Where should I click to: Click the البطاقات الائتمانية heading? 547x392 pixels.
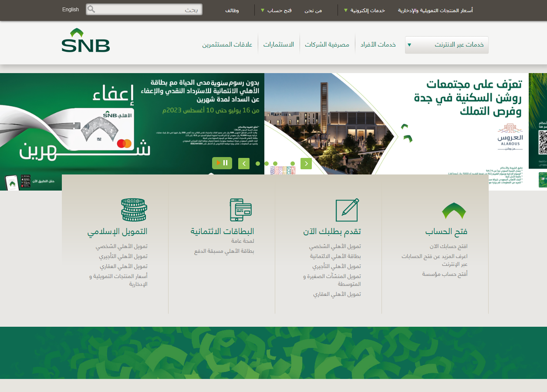(222, 231)
